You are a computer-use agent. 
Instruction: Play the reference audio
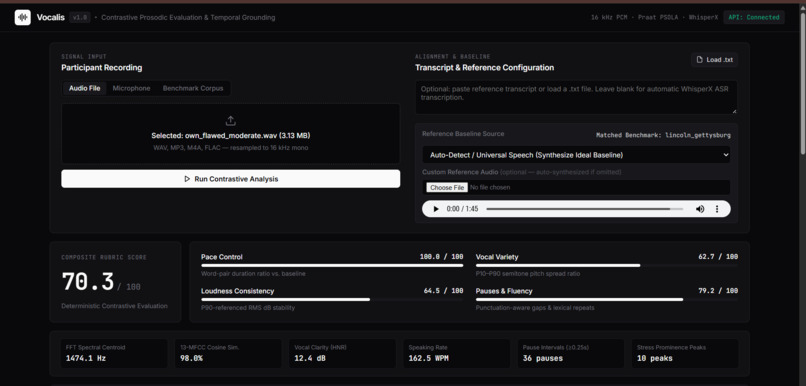[436, 209]
